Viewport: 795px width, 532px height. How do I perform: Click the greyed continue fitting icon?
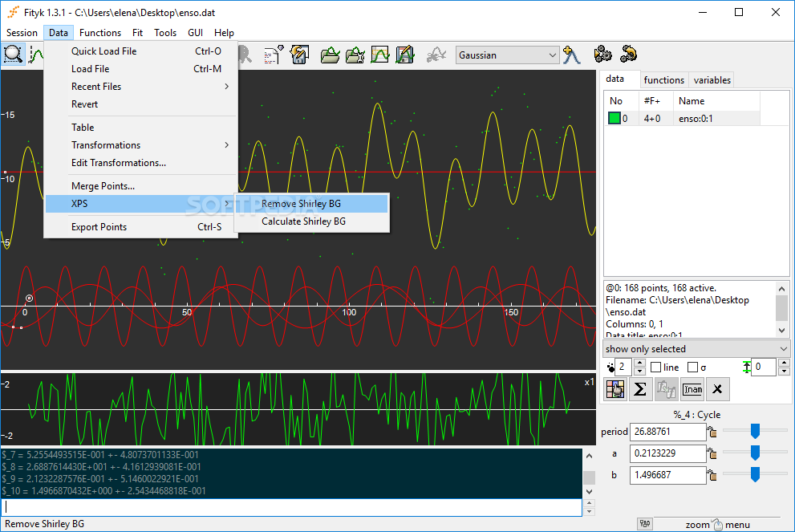tap(436, 55)
